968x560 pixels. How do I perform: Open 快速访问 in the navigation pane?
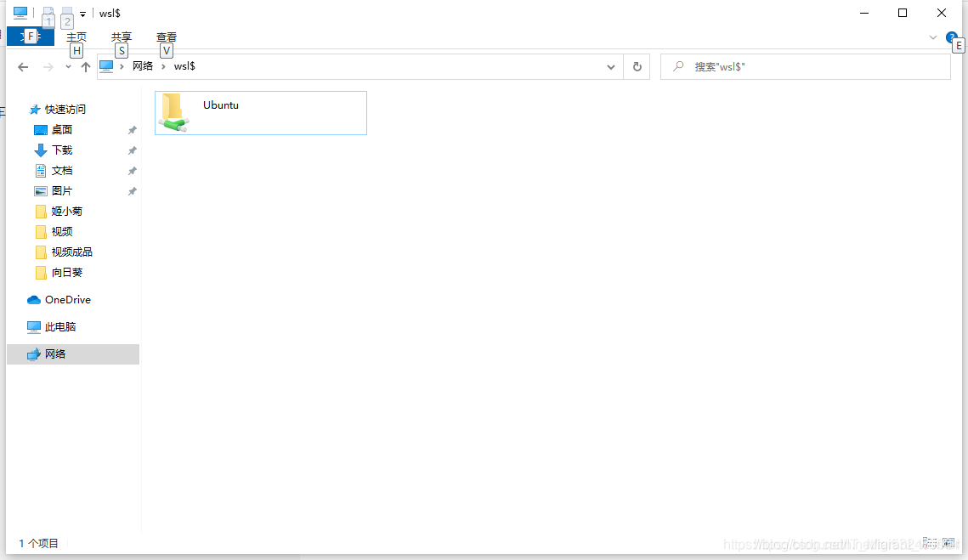click(65, 110)
